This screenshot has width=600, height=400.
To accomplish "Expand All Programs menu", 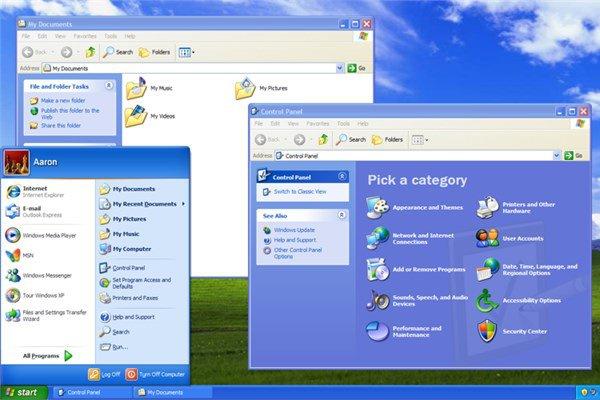I will (47, 356).
